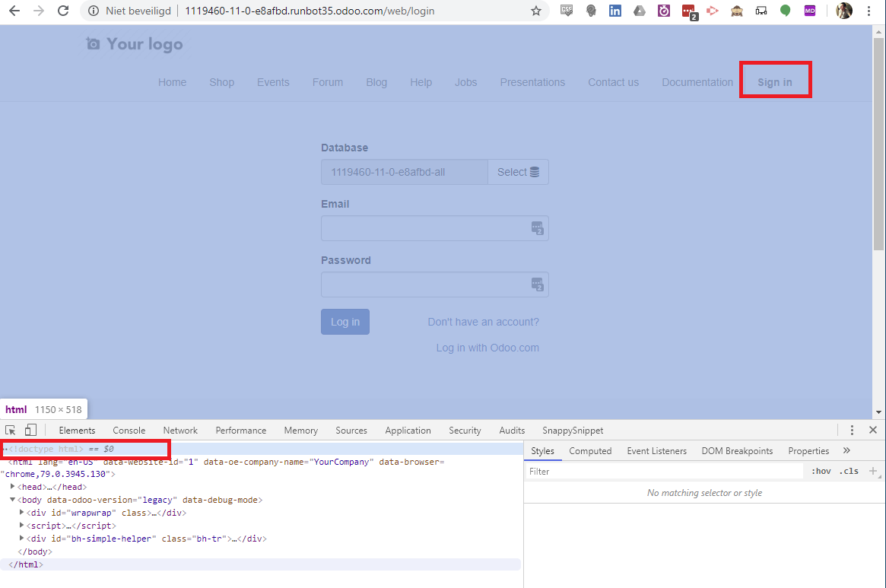Click the Log in button
Image resolution: width=886 pixels, height=588 pixels.
(345, 322)
